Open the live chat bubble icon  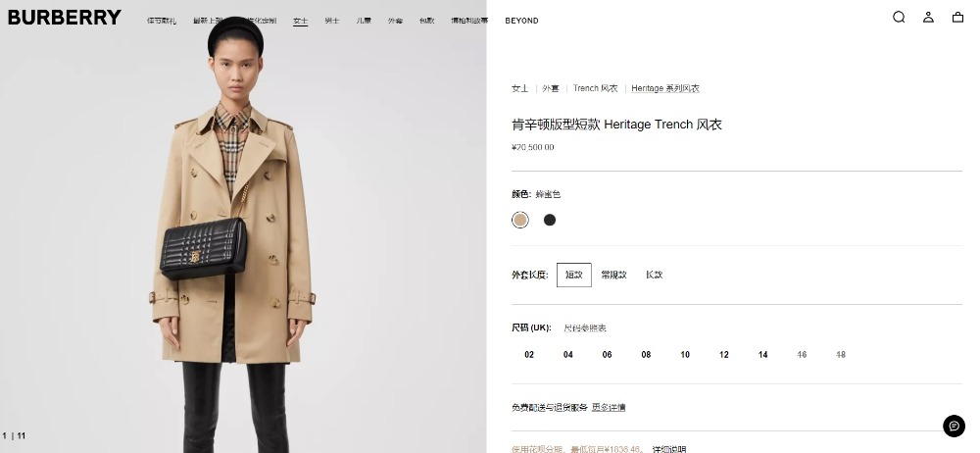point(954,427)
